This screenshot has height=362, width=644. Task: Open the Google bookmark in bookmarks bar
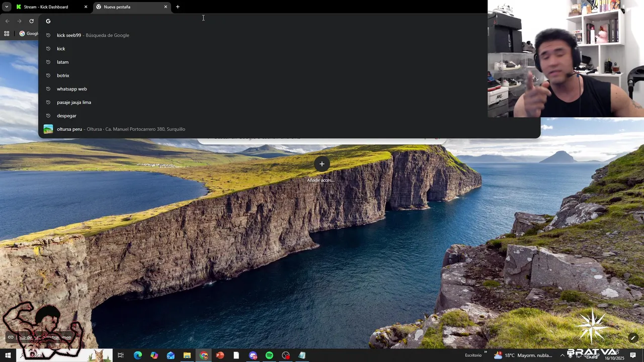29,34
